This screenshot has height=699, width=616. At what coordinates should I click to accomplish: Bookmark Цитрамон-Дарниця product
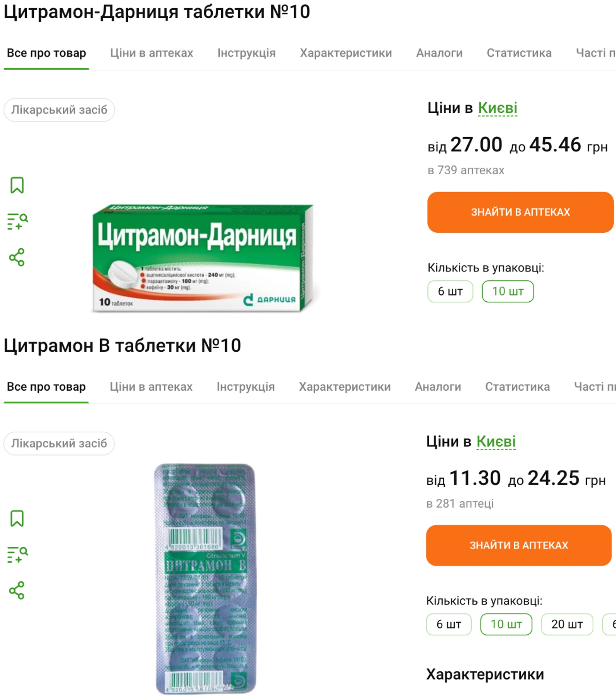pos(17,185)
